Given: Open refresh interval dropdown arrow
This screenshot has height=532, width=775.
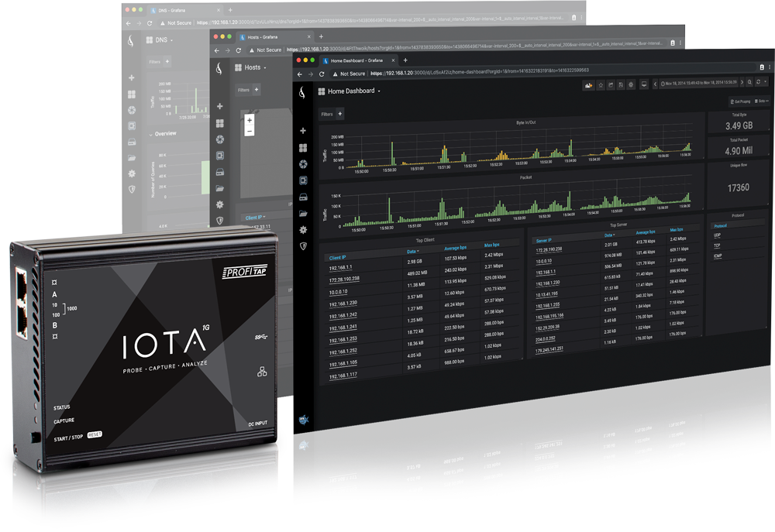Looking at the screenshot, I should tap(766, 81).
